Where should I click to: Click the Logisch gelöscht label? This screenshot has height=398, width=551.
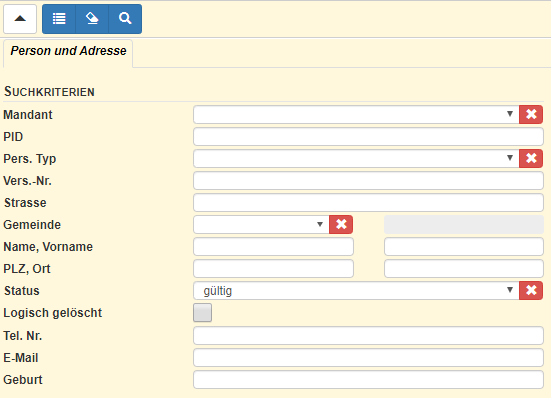click(x=53, y=313)
